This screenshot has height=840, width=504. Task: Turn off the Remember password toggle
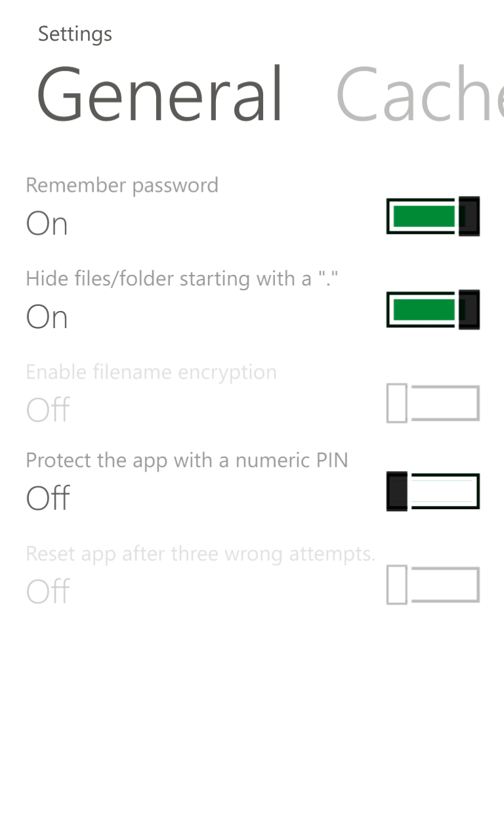(433, 216)
